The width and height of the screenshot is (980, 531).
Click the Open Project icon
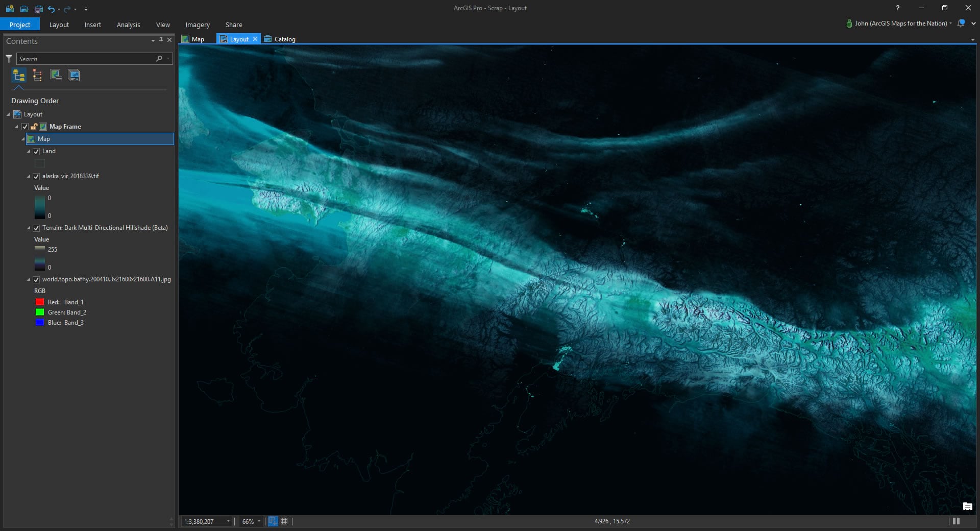(x=24, y=9)
